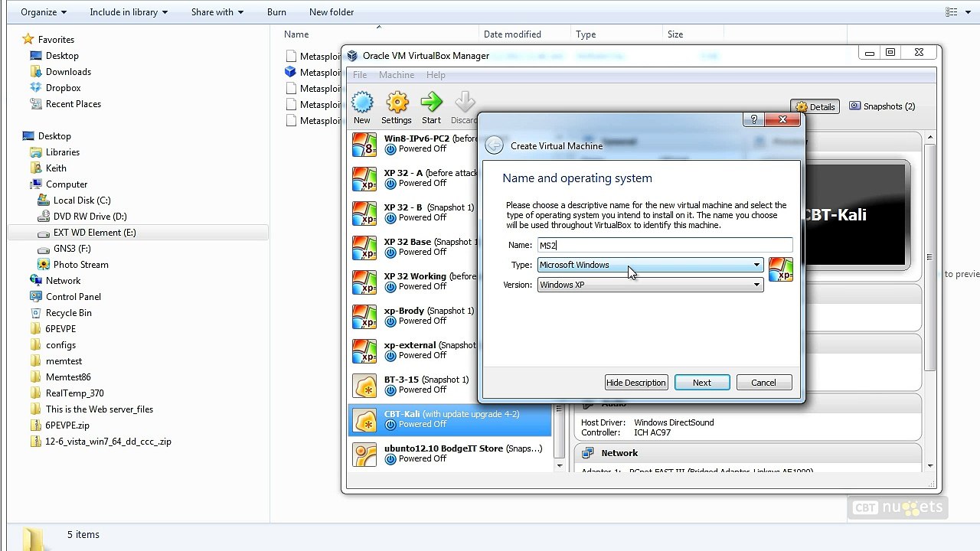Select the CBT-Kali virtual machine
Screen dimensions: 980x551
coord(450,419)
